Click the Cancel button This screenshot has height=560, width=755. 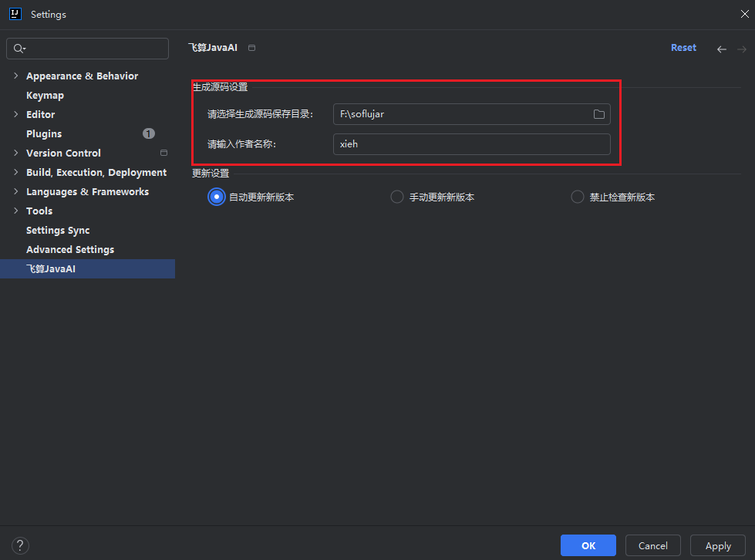pos(652,545)
